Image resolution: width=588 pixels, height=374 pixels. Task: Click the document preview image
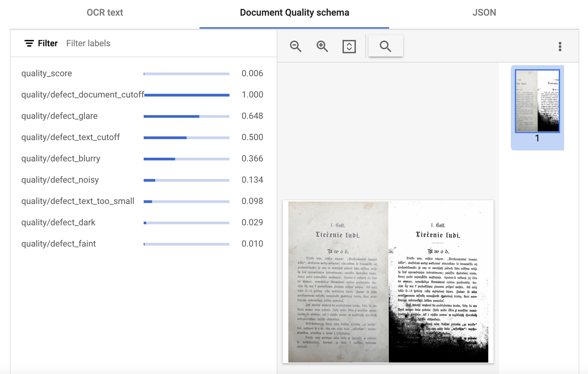[388, 282]
